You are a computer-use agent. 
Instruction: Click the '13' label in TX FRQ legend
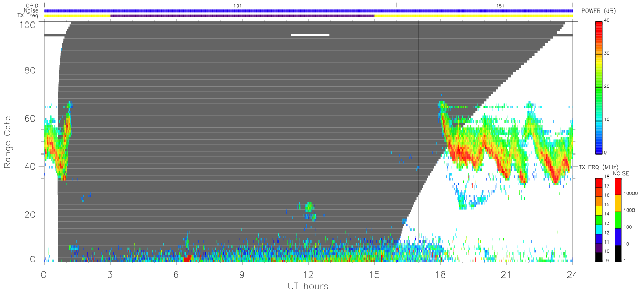pos(607,224)
